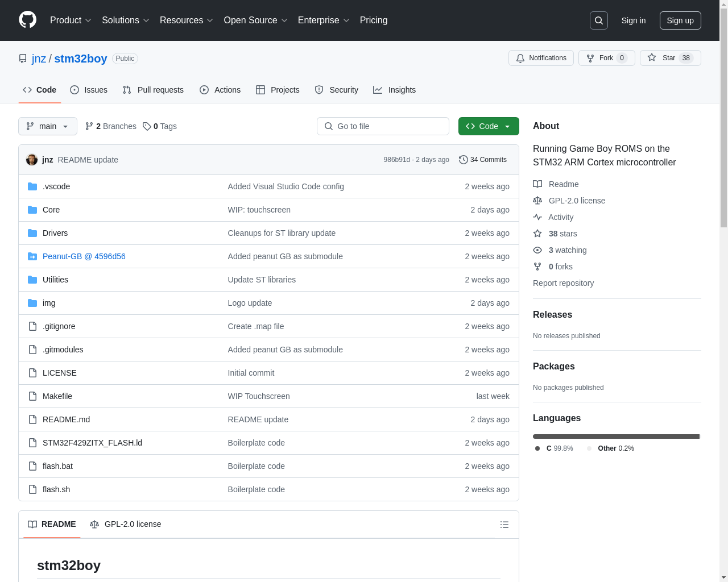Image resolution: width=728 pixels, height=582 pixels.
Task: Select the README tab below files
Action: pos(52,524)
